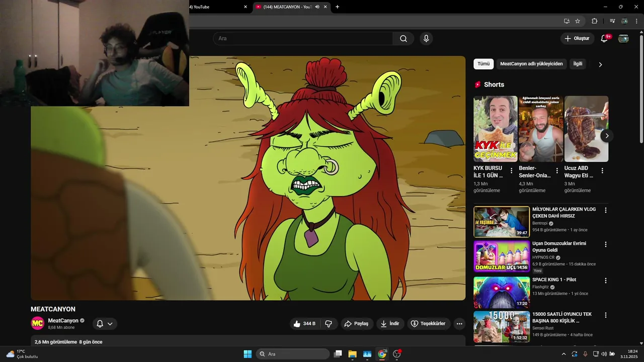The height and width of the screenshot is (362, 644).
Task: Open options for KYK BURSU short
Action: 512,171
